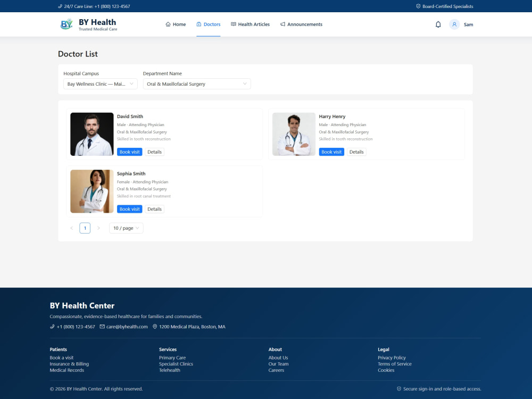Open Telehealth footer link
This screenshot has width=532, height=399.
(170, 370)
